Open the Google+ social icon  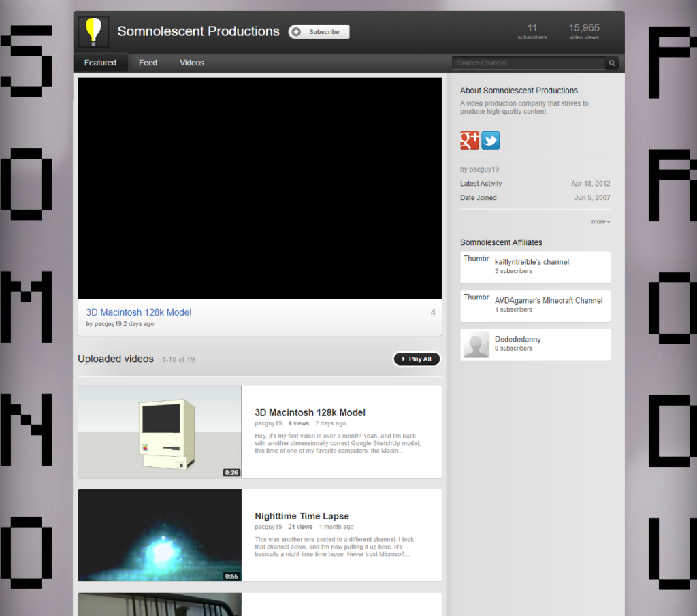coord(470,141)
